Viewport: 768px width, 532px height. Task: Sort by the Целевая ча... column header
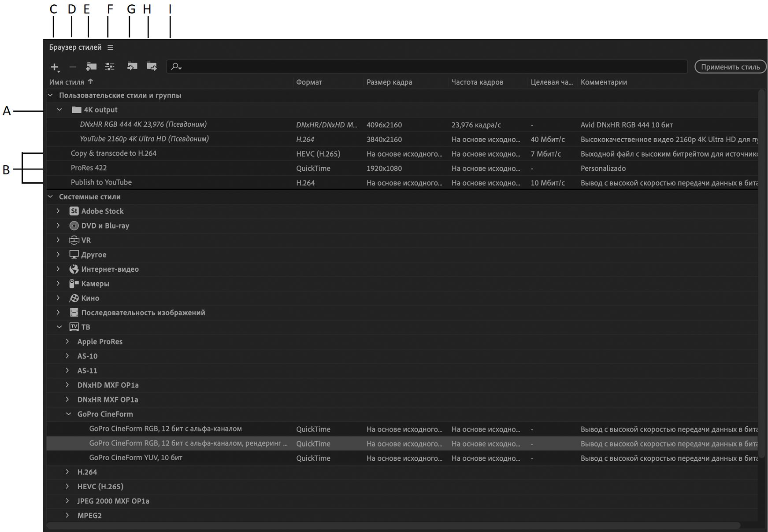click(x=552, y=82)
